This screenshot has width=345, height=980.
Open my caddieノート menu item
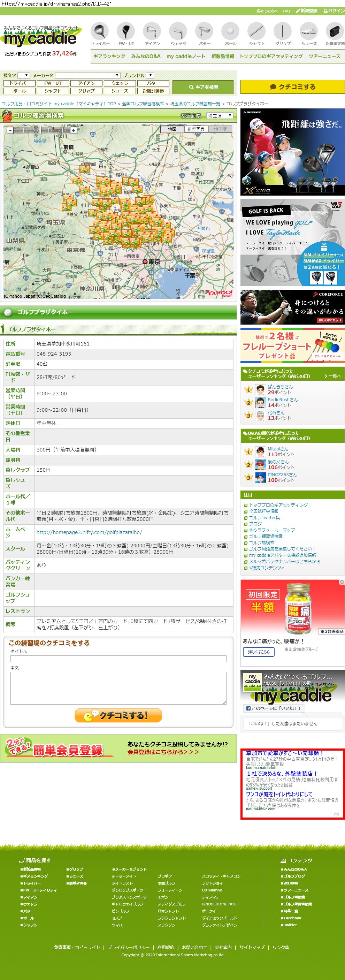pos(186,56)
